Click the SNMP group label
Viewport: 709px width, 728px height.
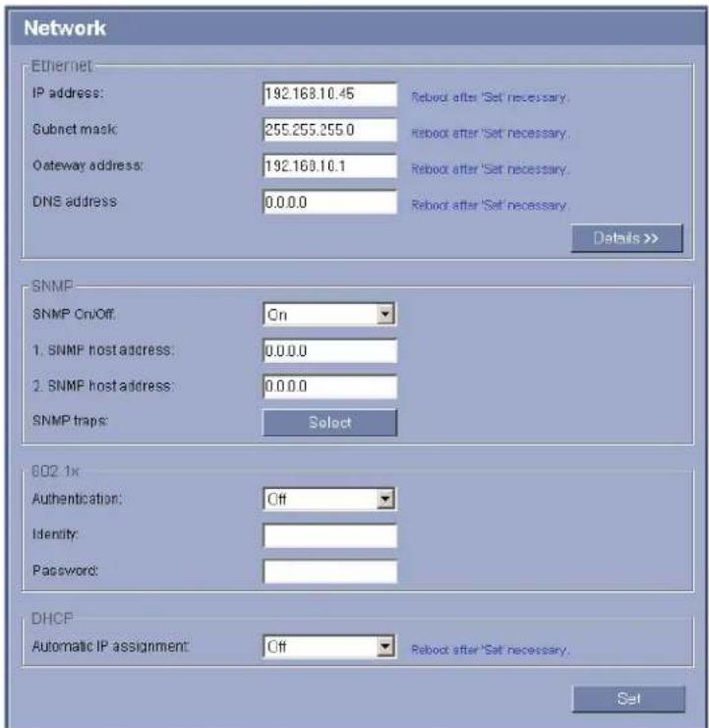pos(52,286)
